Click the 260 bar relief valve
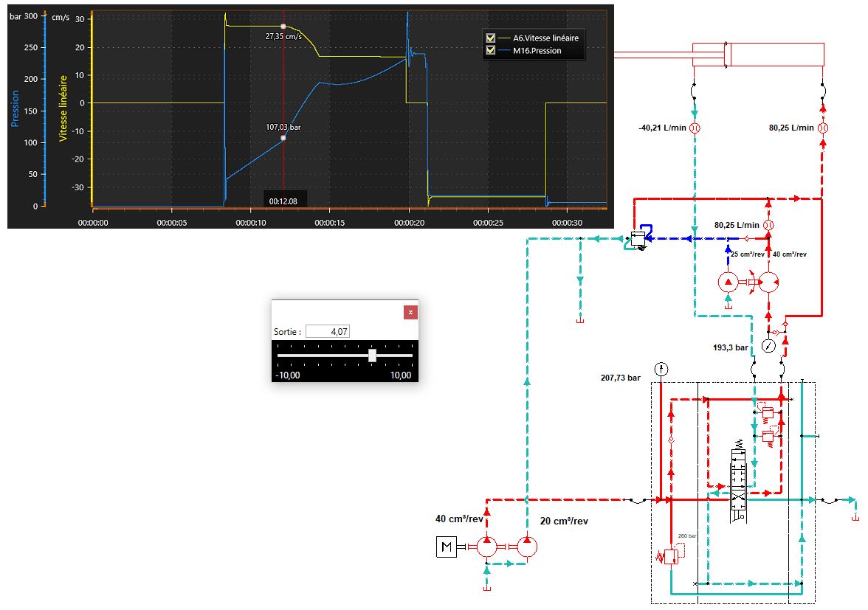 point(671,556)
